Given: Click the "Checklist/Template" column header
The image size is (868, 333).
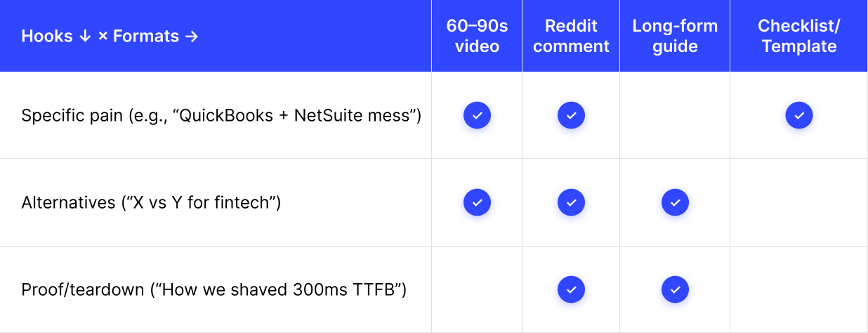Looking at the screenshot, I should (x=798, y=37).
